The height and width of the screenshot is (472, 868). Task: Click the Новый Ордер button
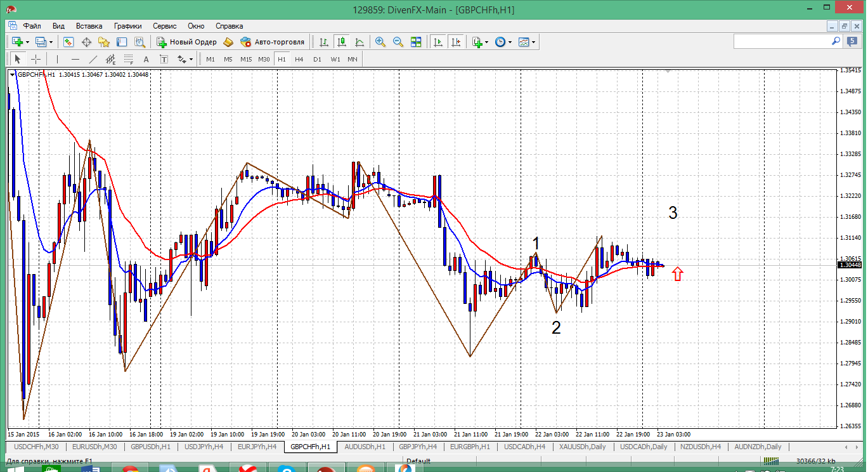coord(187,42)
